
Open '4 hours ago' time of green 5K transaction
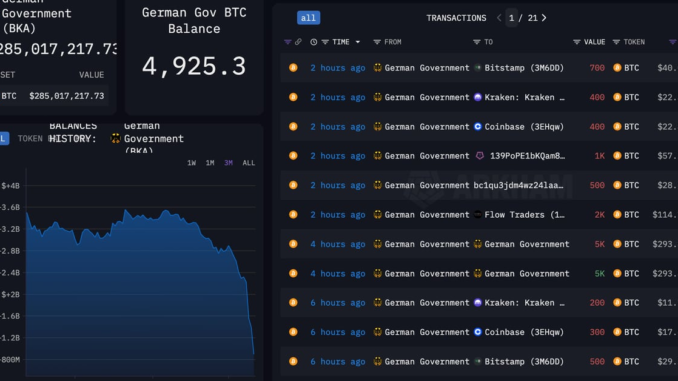coord(338,273)
